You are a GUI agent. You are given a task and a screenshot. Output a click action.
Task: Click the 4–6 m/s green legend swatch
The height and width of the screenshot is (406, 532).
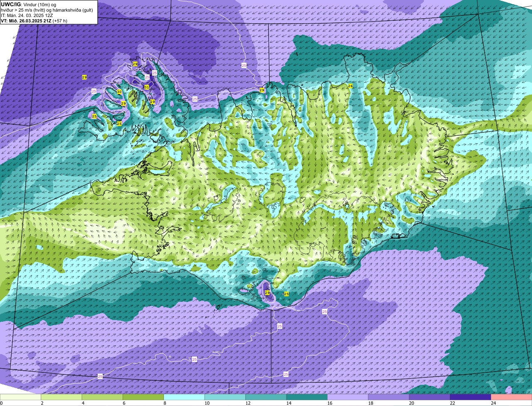coord(102,397)
